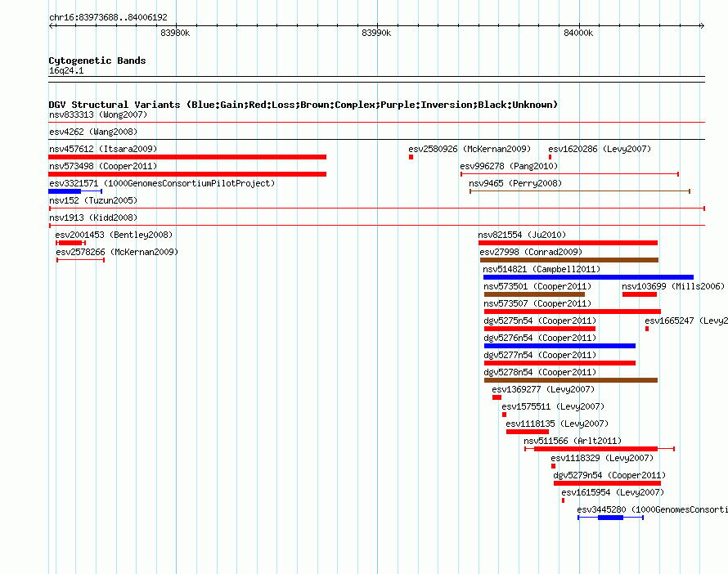Open the nsv821554 (Ju2010) red bar
The width and height of the screenshot is (728, 574).
(x=568, y=243)
